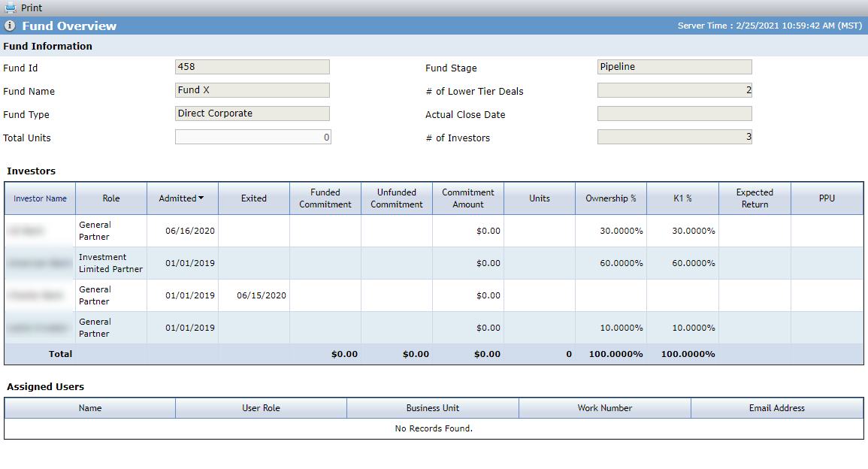Click the No Records Found message
Viewport: 868px width, 469px height.
(434, 428)
